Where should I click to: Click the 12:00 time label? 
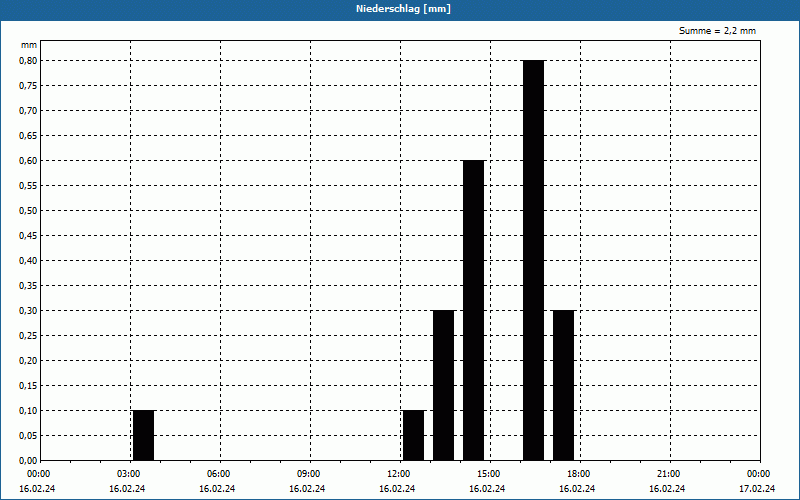pyautogui.click(x=398, y=474)
